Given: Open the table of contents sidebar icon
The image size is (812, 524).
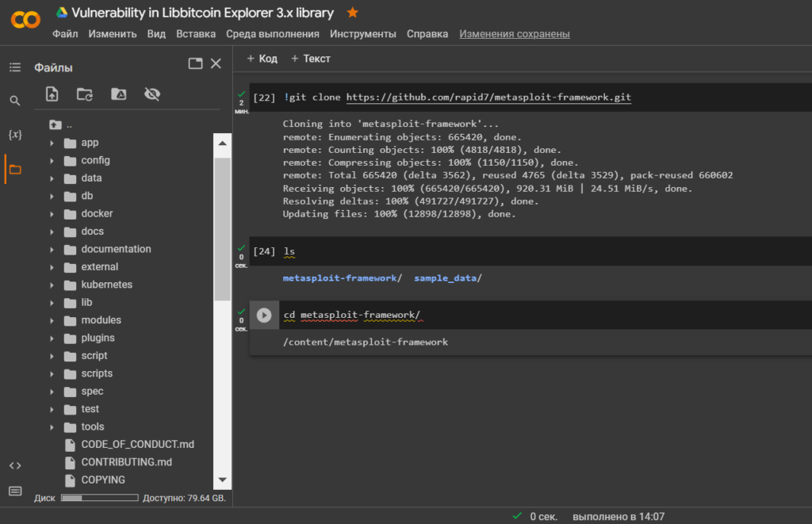Looking at the screenshot, I should click(15, 67).
